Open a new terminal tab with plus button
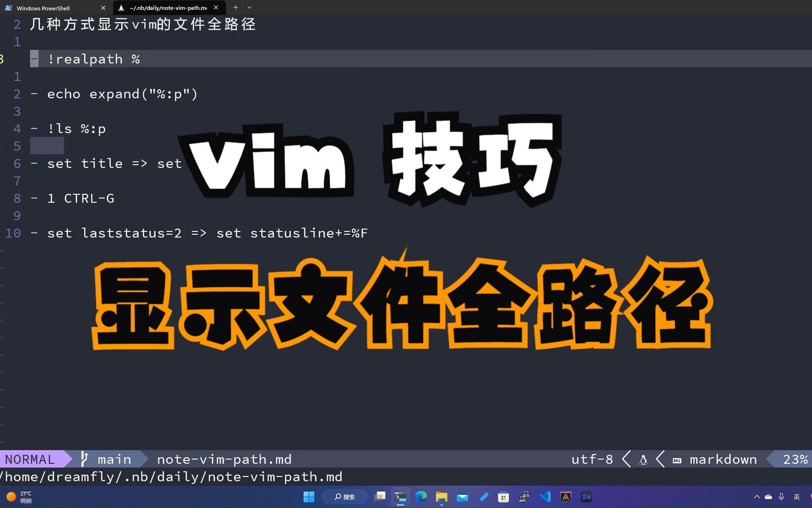Image resolution: width=812 pixels, height=508 pixels. point(235,8)
